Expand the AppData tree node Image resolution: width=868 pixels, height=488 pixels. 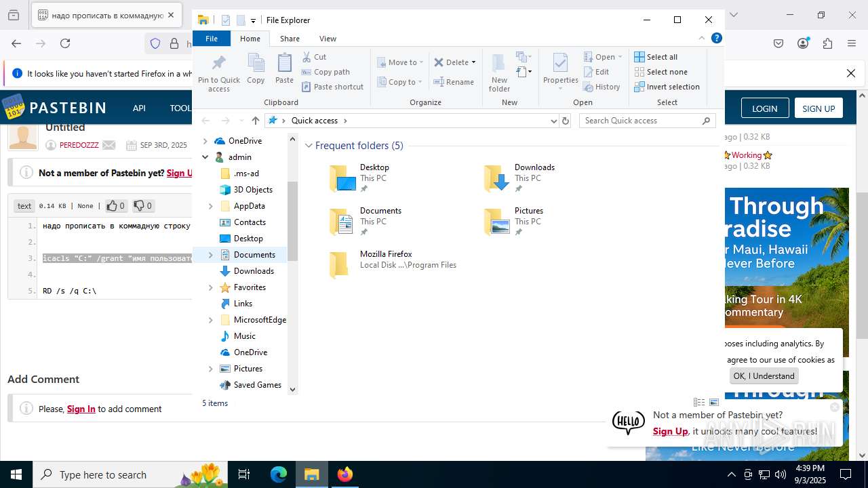[210, 206]
